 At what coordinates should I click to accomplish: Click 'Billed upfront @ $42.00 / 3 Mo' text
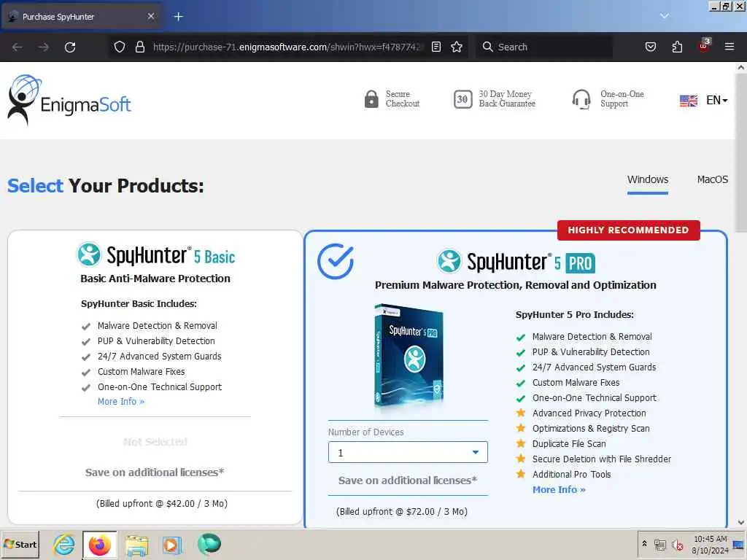162,503
